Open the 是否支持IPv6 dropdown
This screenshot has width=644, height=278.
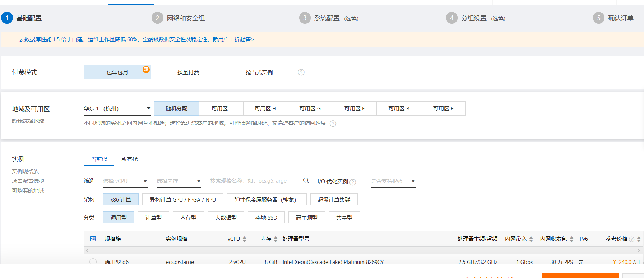click(x=393, y=181)
